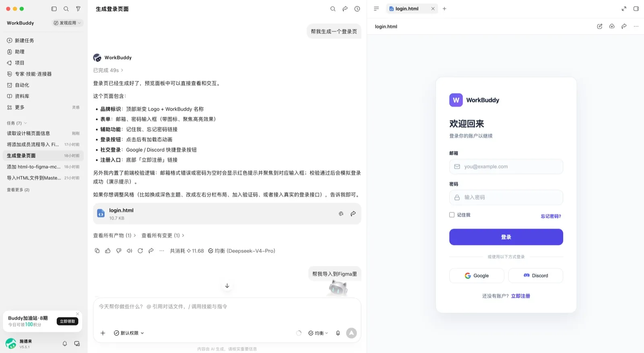Sign in with Google button
644x353 pixels.
[477, 276]
